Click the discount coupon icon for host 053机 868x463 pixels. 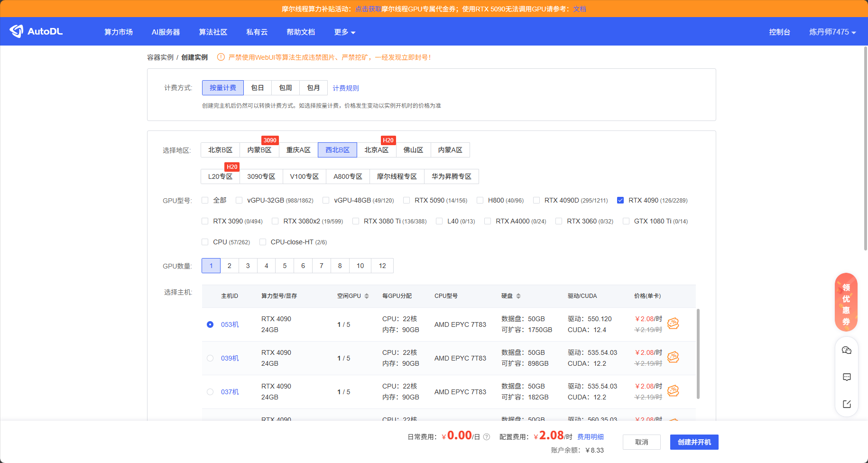click(x=673, y=324)
